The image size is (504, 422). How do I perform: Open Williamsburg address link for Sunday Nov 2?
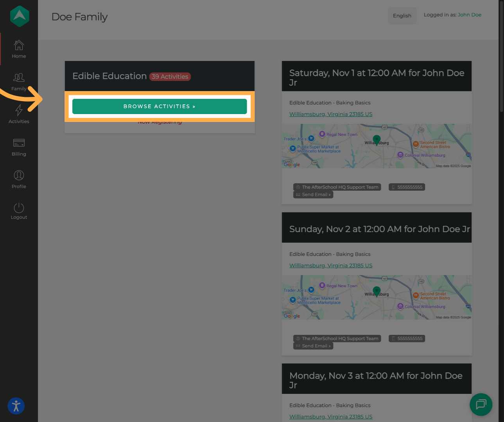tap(331, 265)
